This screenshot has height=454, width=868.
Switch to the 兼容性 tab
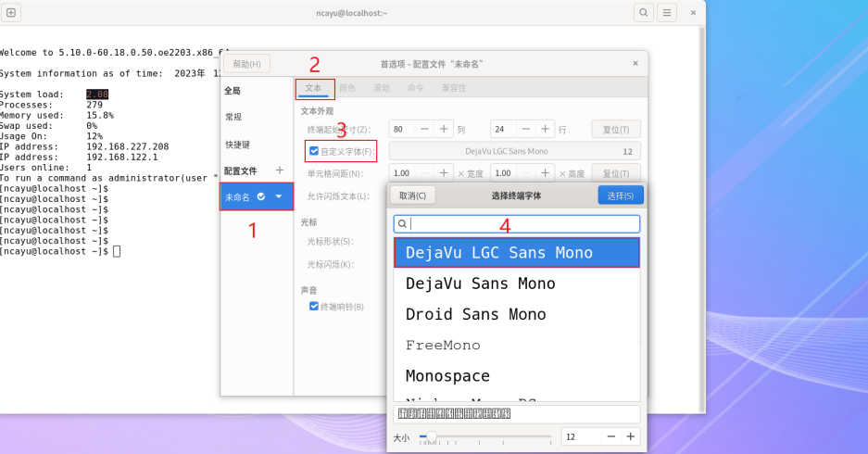pyautogui.click(x=453, y=88)
